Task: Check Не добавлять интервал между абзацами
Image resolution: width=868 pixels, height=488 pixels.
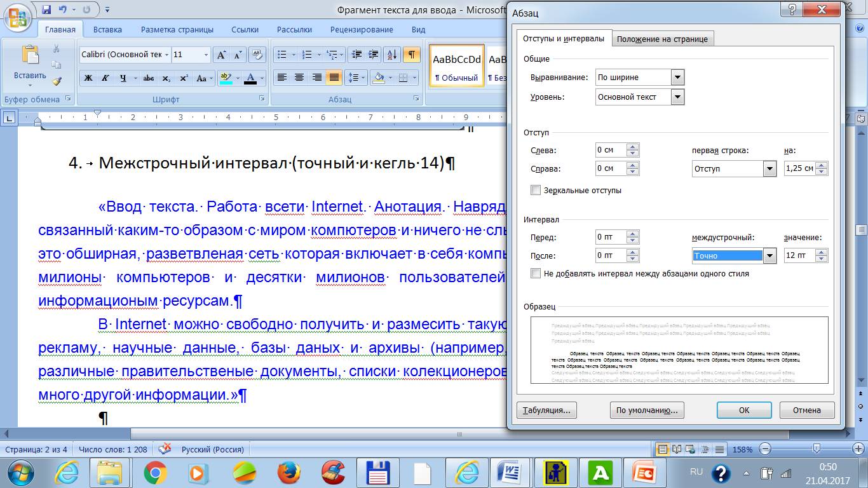Action: point(535,273)
